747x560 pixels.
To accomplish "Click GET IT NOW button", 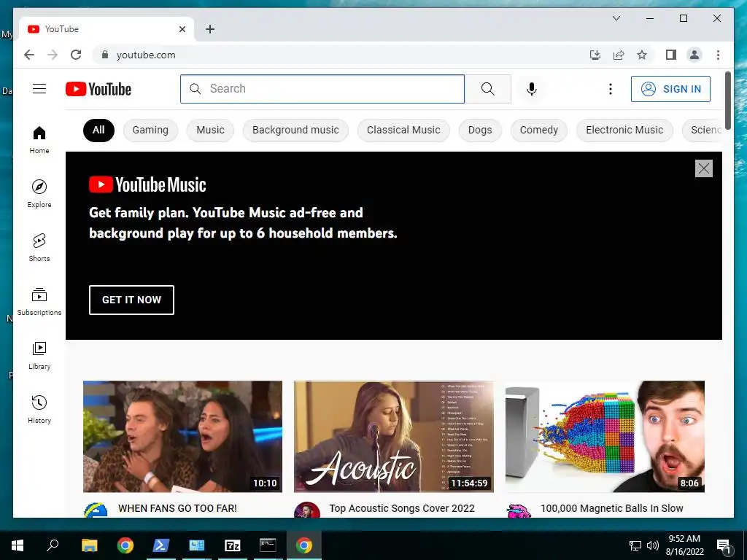I will (131, 300).
